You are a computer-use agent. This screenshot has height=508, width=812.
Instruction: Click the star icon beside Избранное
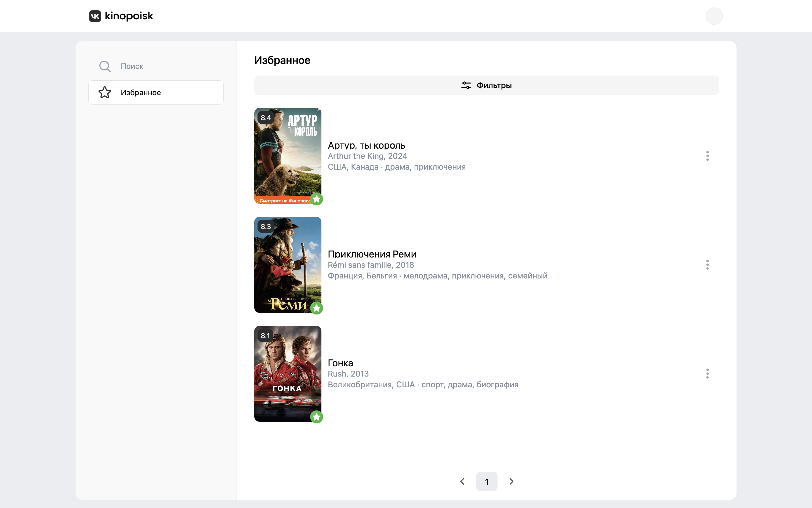click(x=105, y=92)
